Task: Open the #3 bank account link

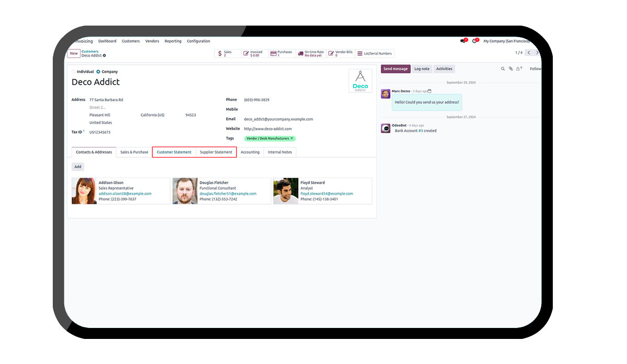Action: pos(421,131)
